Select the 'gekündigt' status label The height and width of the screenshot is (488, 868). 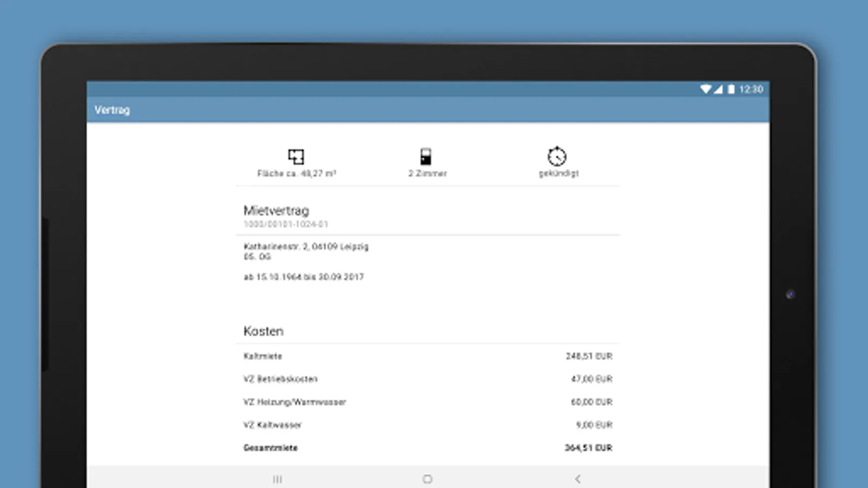pyautogui.click(x=559, y=174)
